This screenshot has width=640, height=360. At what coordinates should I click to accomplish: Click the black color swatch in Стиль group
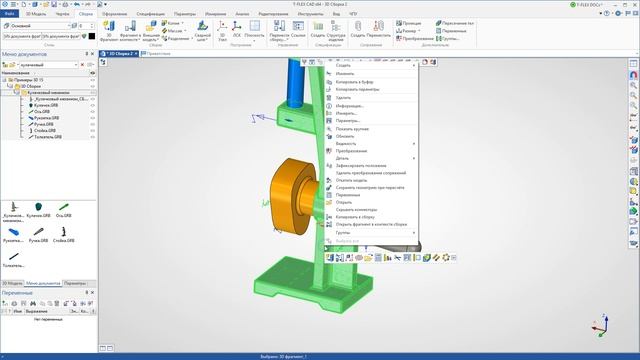[92, 36]
